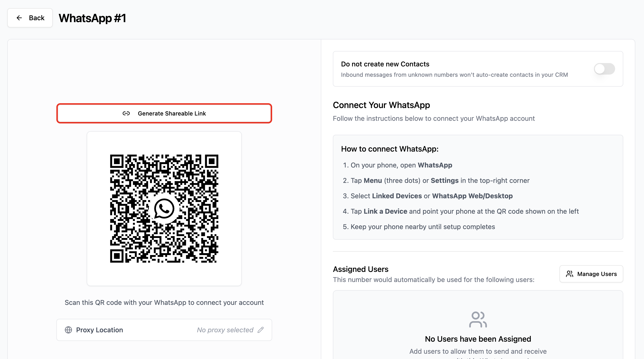
Task: Click Generate Shareable Link
Action: pyautogui.click(x=164, y=113)
